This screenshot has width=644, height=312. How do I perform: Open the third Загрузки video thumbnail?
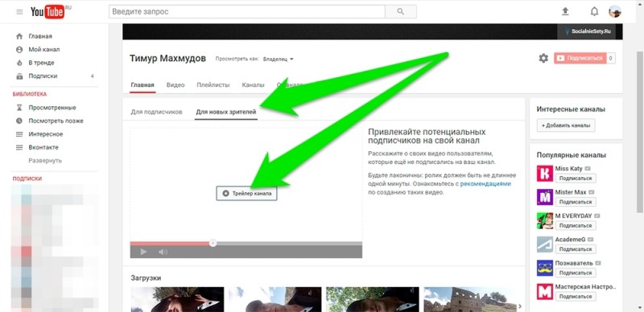click(x=373, y=299)
